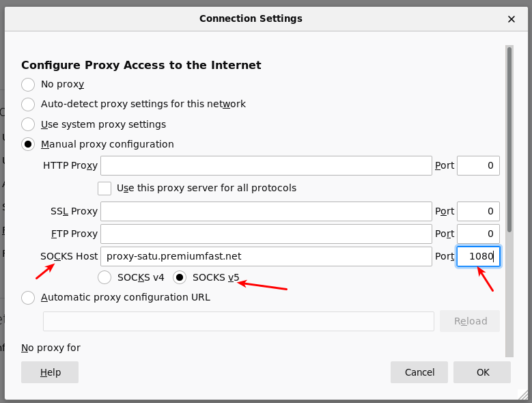Viewport: 532px width, 403px height.
Task: Click Cancel to discard changes
Action: (419, 372)
